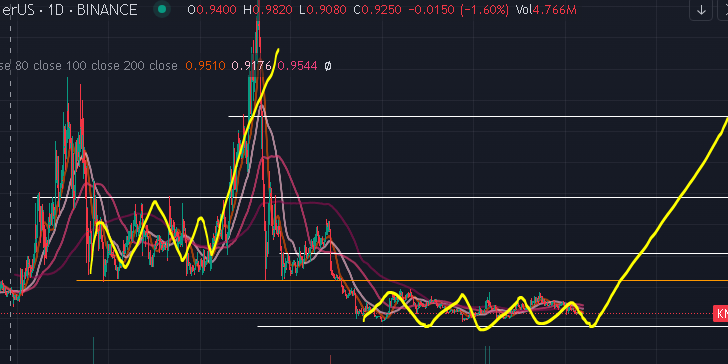Screen dimensions: 728x364
Task: Click the empty-set symbol in indicator legend
Action: pos(328,66)
